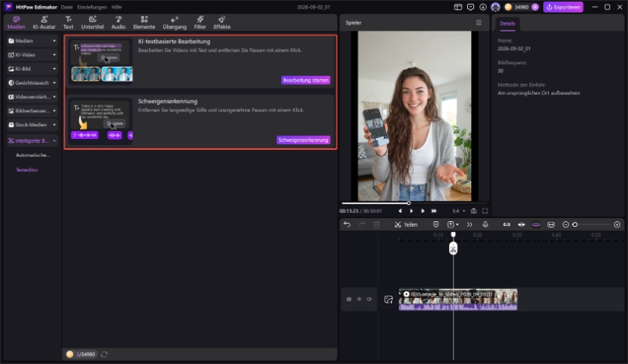This screenshot has height=364, width=628.
Task: Click the Exportieren button
Action: (563, 7)
